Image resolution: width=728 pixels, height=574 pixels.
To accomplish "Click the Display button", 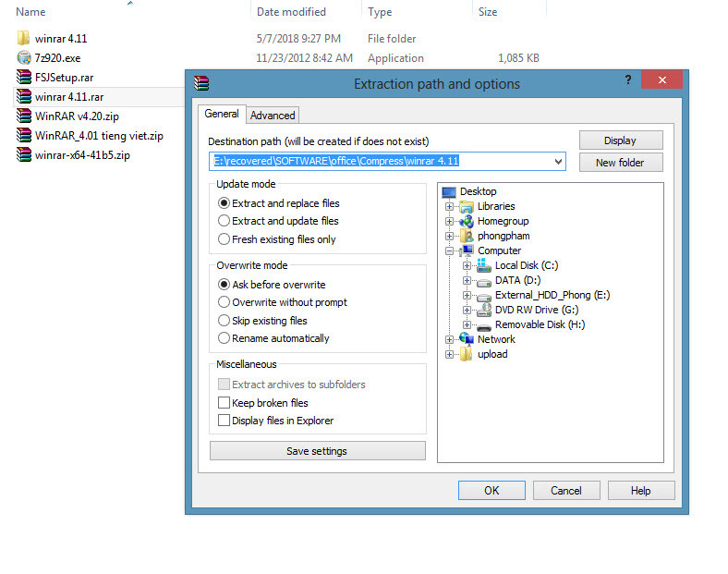I will 621,140.
